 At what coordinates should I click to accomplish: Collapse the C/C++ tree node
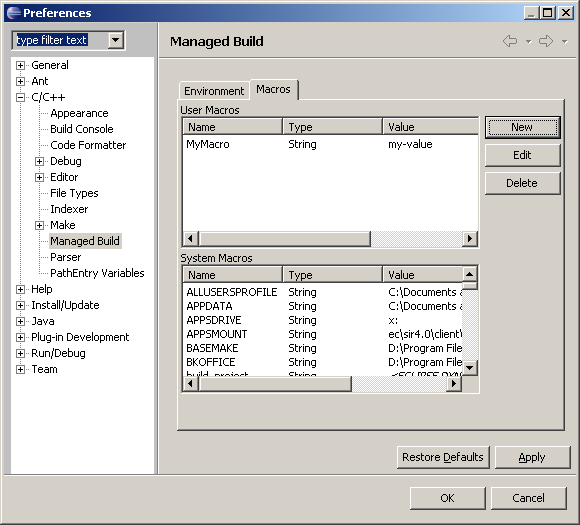coord(20,98)
